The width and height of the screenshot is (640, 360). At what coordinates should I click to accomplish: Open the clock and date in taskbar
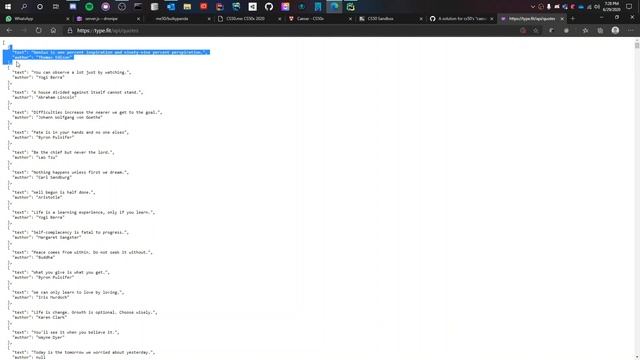(x=611, y=7)
